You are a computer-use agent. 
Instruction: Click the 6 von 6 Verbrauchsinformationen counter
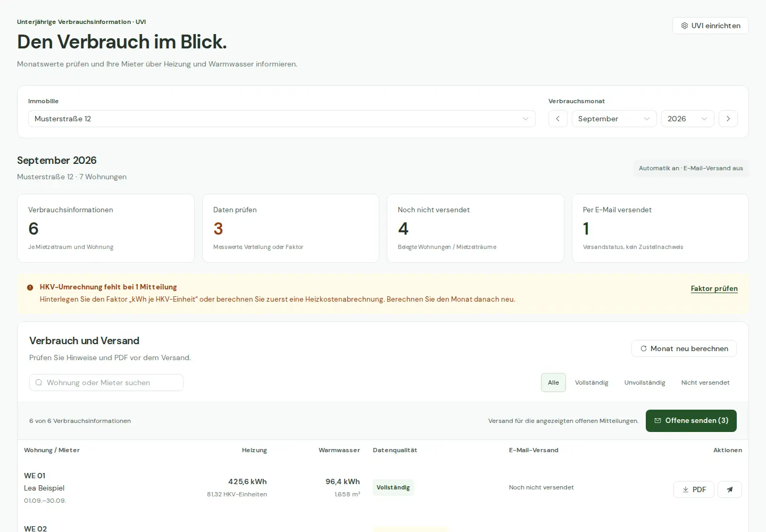point(80,421)
